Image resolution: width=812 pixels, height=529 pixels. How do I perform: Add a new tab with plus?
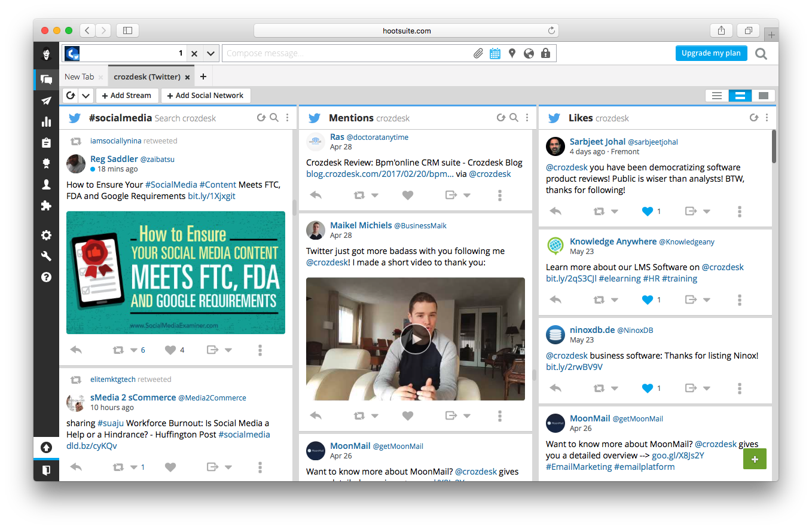[x=203, y=77]
